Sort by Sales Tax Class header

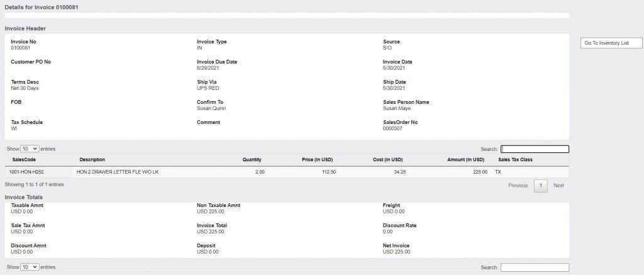coord(515,159)
